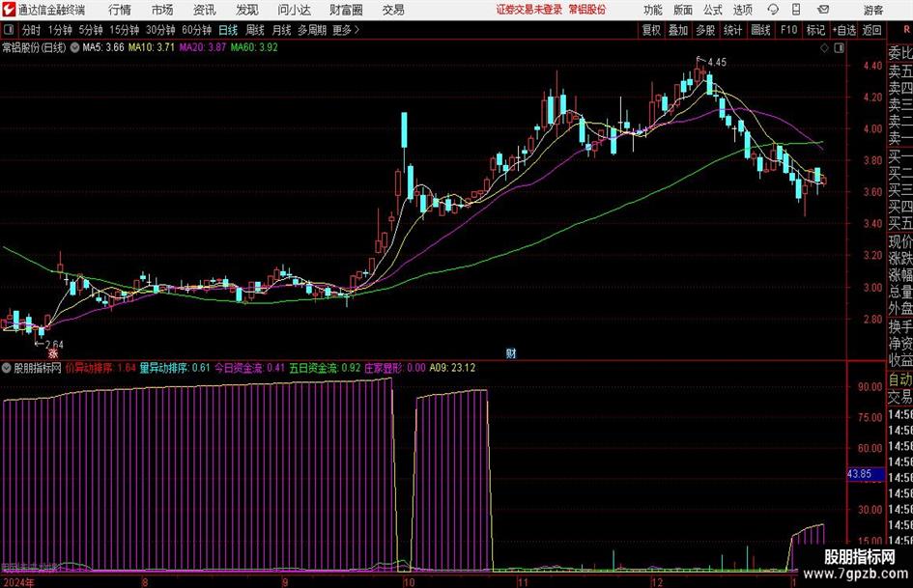Switch to the 60分钟 period
This screenshot has width=913, height=588.
pyautogui.click(x=196, y=30)
